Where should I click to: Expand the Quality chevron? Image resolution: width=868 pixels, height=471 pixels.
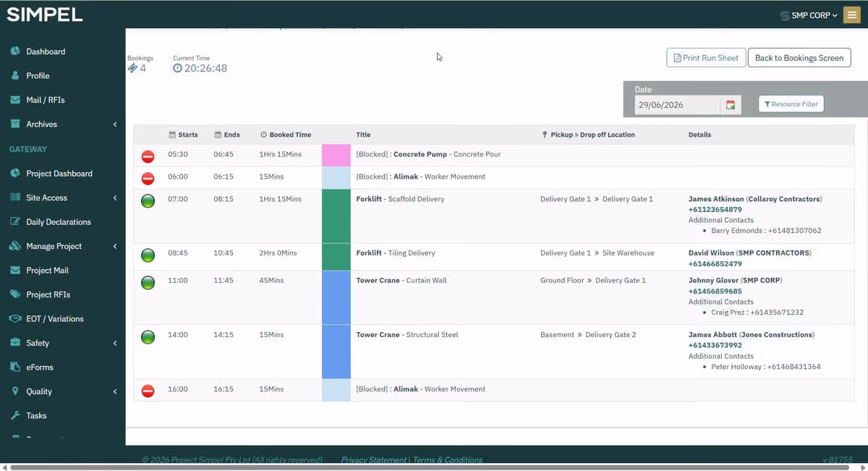115,391
